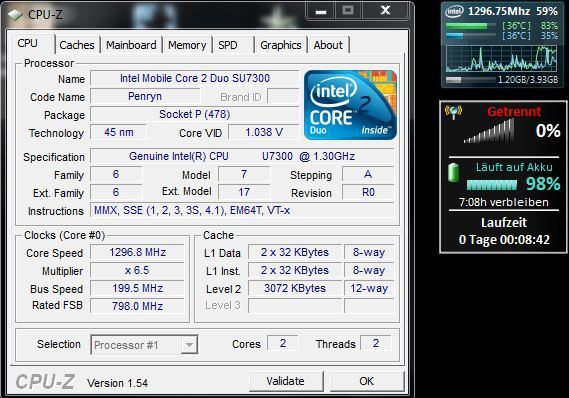Click the Validate button
Image resolution: width=569 pixels, height=398 pixels.
click(286, 381)
